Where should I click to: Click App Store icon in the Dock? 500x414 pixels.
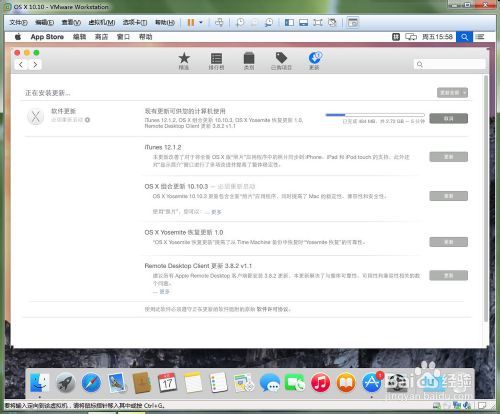(x=372, y=382)
